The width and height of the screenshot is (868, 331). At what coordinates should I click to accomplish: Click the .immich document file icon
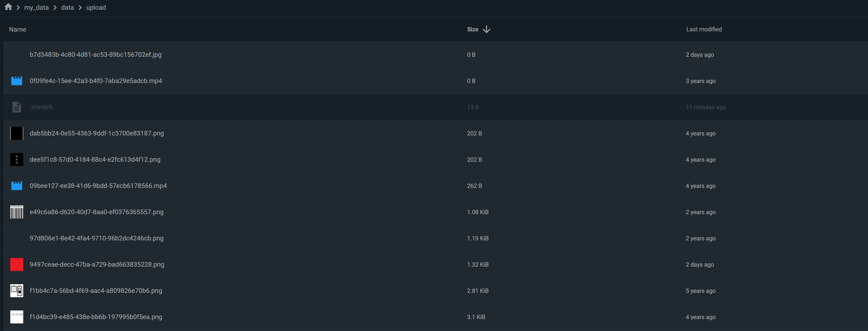tap(16, 107)
